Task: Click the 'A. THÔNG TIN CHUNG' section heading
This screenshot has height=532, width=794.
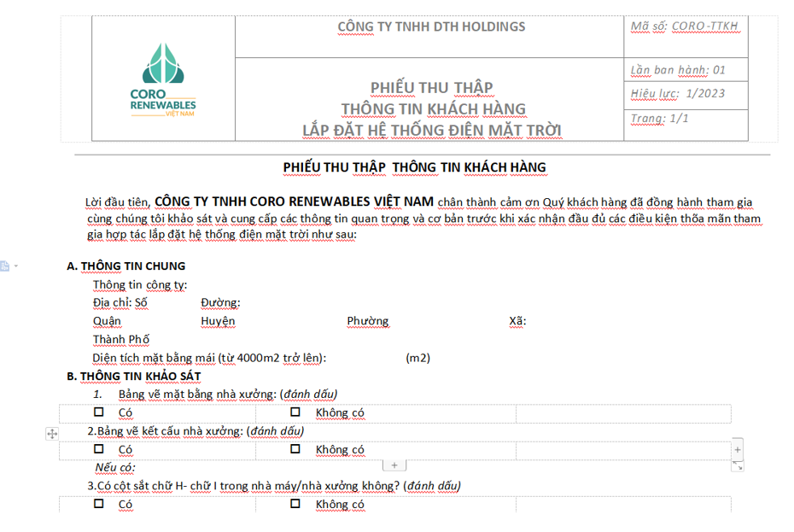Action: coord(126,266)
